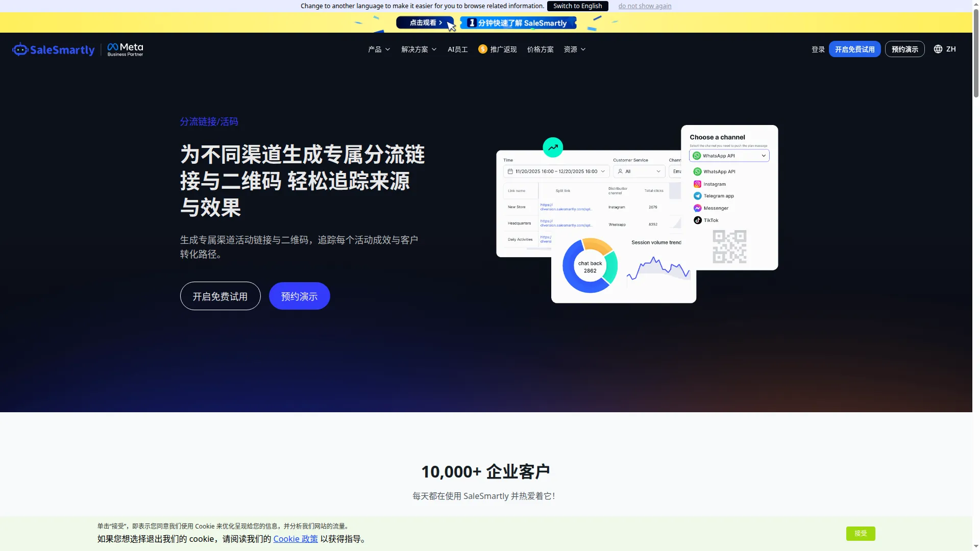
Task: Click the header 开启免费试用 button
Action: tap(854, 49)
